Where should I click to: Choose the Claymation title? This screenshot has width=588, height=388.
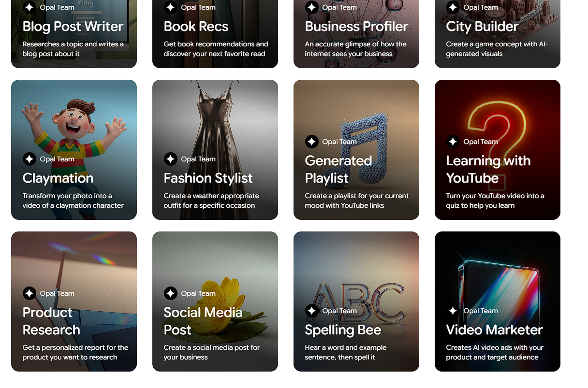pyautogui.click(x=58, y=178)
